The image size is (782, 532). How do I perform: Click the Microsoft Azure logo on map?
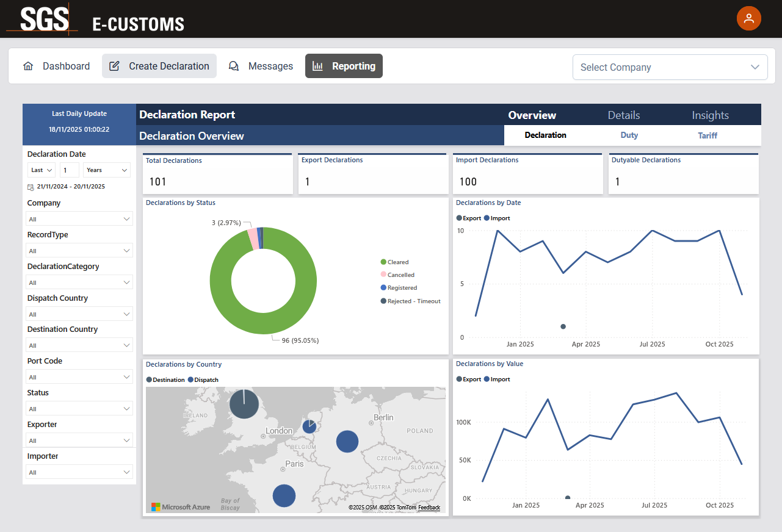click(x=181, y=507)
